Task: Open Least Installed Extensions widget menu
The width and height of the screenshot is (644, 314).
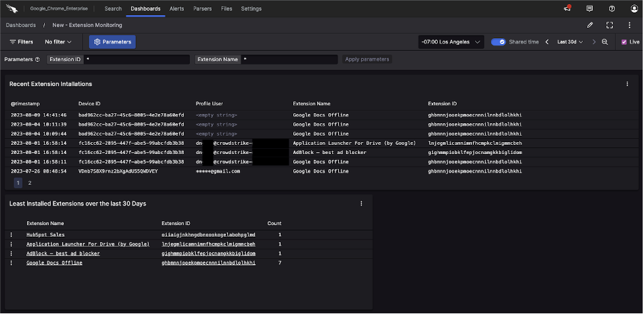Action: (361, 203)
